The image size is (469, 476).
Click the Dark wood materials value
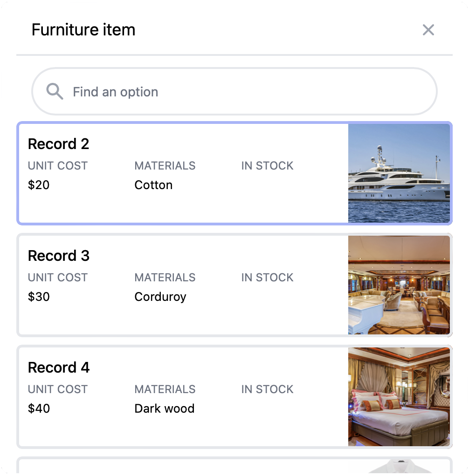click(x=164, y=408)
